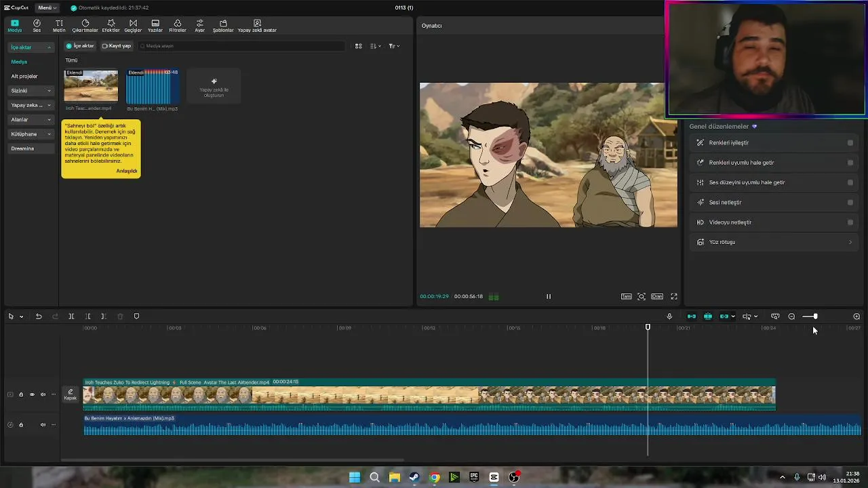Click the trim right (delete right) tool

click(x=104, y=317)
